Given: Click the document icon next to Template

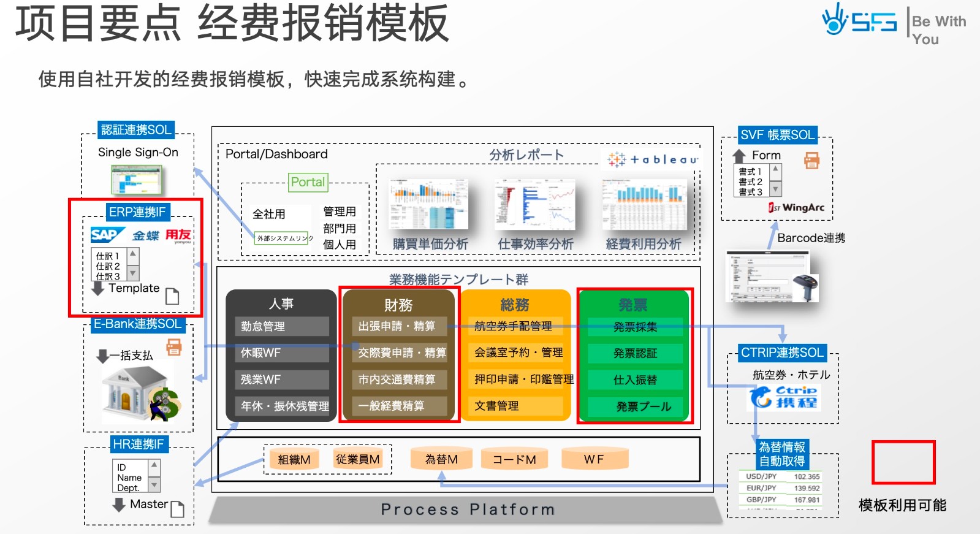Looking at the screenshot, I should (172, 296).
